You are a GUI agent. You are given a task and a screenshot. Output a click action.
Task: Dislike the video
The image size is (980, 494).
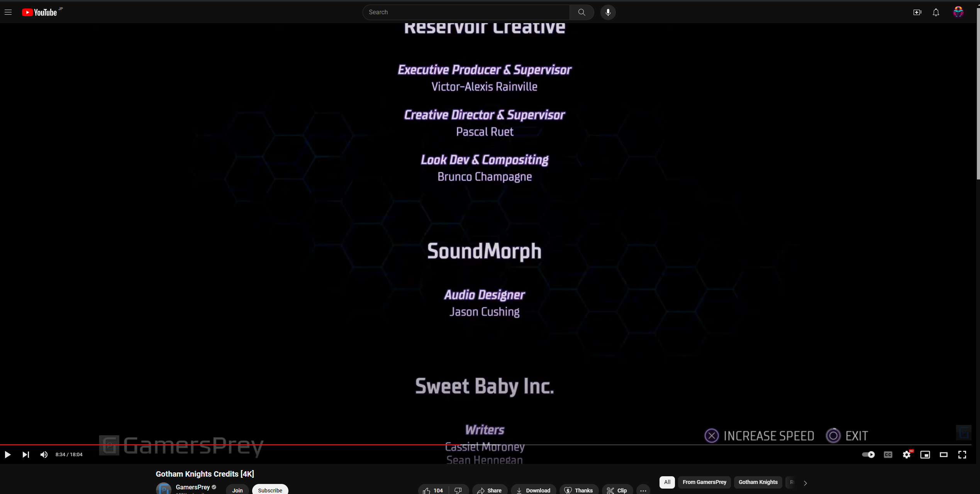coord(459,490)
